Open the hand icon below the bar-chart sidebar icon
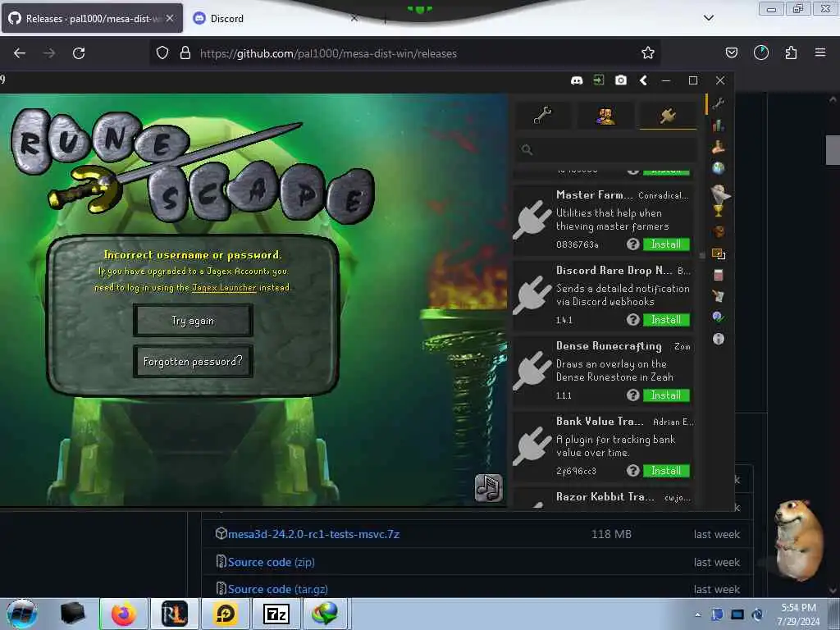Image resolution: width=840 pixels, height=630 pixels. pos(719,146)
